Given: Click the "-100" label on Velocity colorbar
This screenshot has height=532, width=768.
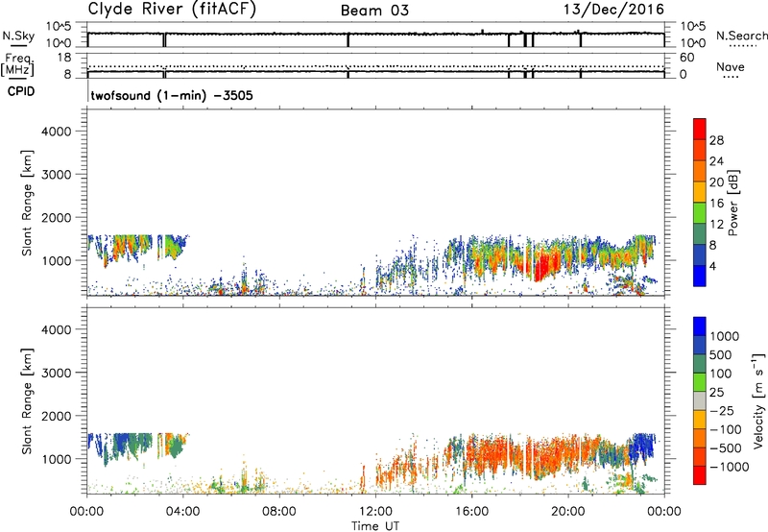Looking at the screenshot, I should coord(724,429).
